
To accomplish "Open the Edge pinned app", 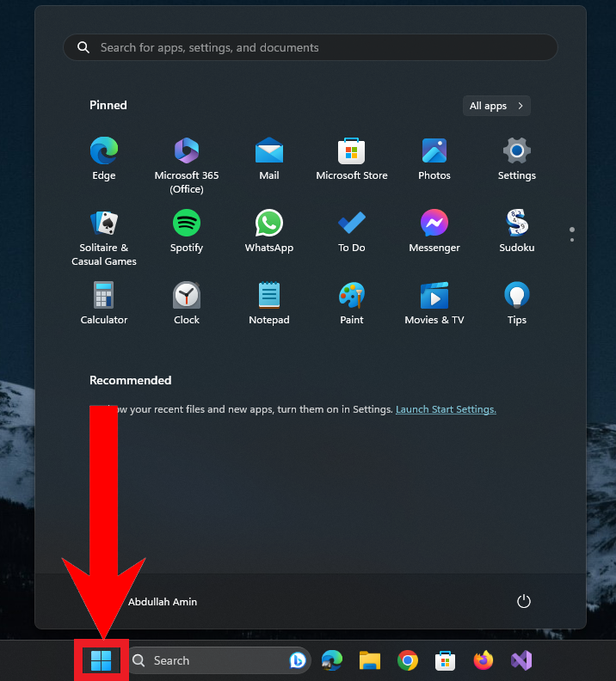I will tap(104, 158).
